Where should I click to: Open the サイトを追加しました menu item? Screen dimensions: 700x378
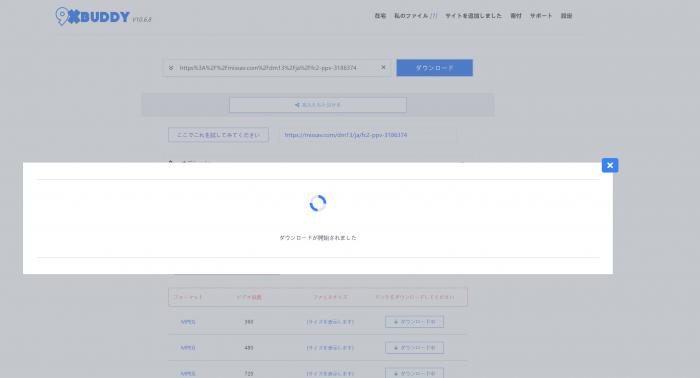[473, 16]
